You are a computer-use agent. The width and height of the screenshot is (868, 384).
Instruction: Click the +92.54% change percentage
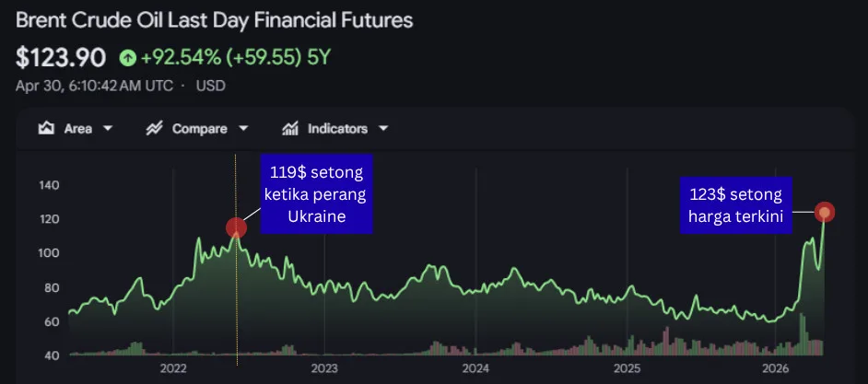(x=182, y=58)
